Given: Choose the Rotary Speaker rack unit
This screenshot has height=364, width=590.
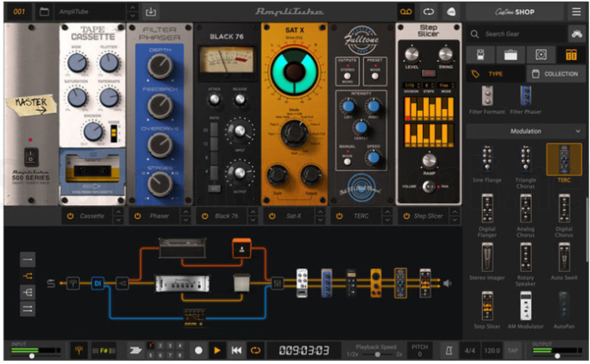Looking at the screenshot, I should click(526, 264).
